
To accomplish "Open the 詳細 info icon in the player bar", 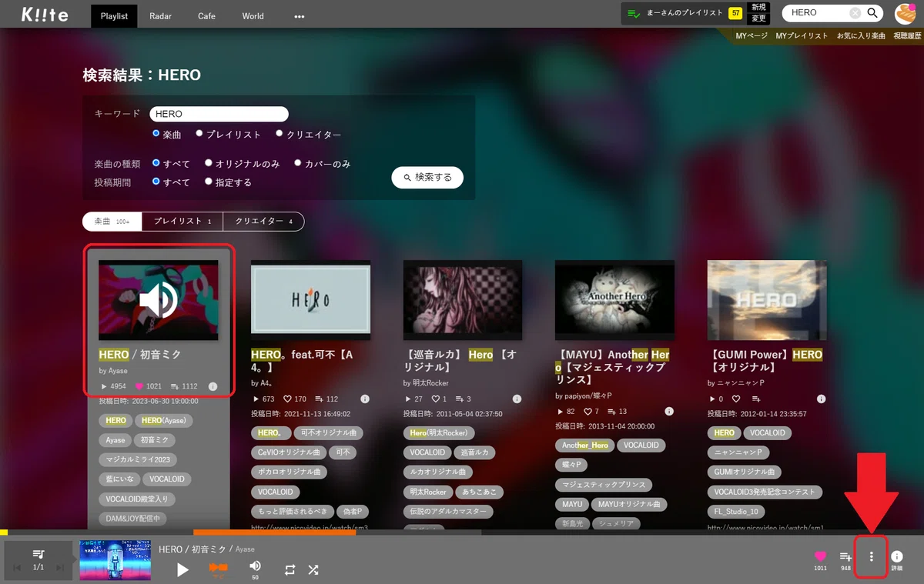I will point(897,556).
